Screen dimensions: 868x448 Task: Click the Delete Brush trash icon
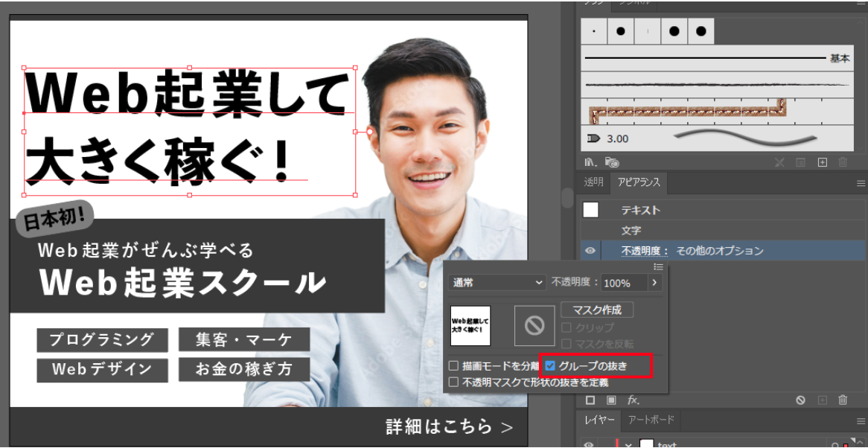(843, 162)
